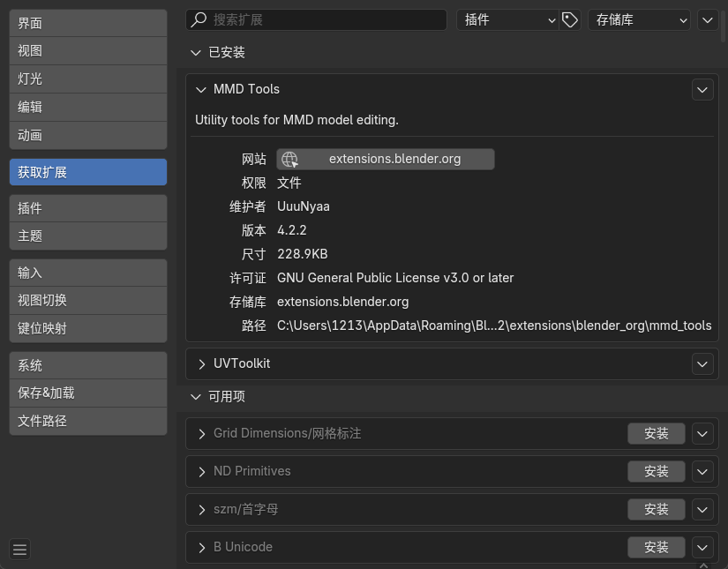728x569 pixels.
Task: Open options arrow for Grid Dimensions extension
Action: pyautogui.click(x=702, y=433)
